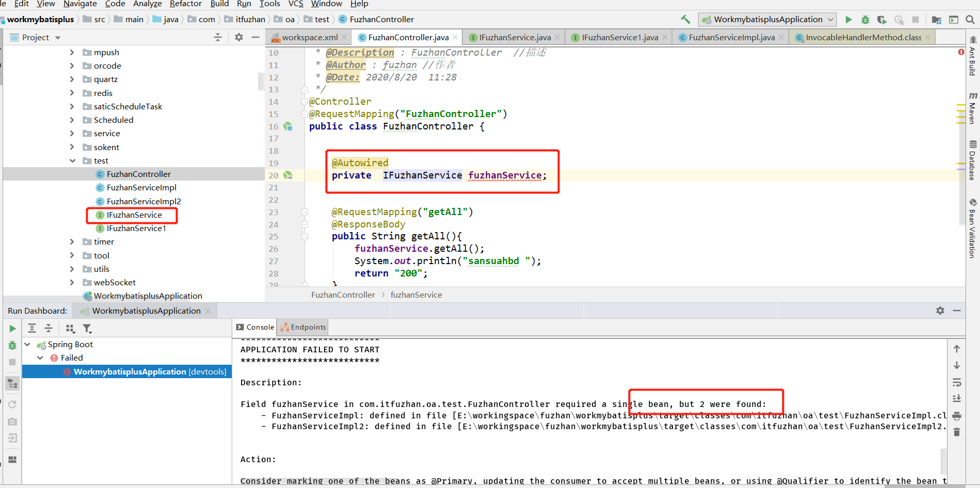Screen dimensions: 980x488
Task: Collapse Spring Boot node in Run Dashboard
Action: (27, 344)
